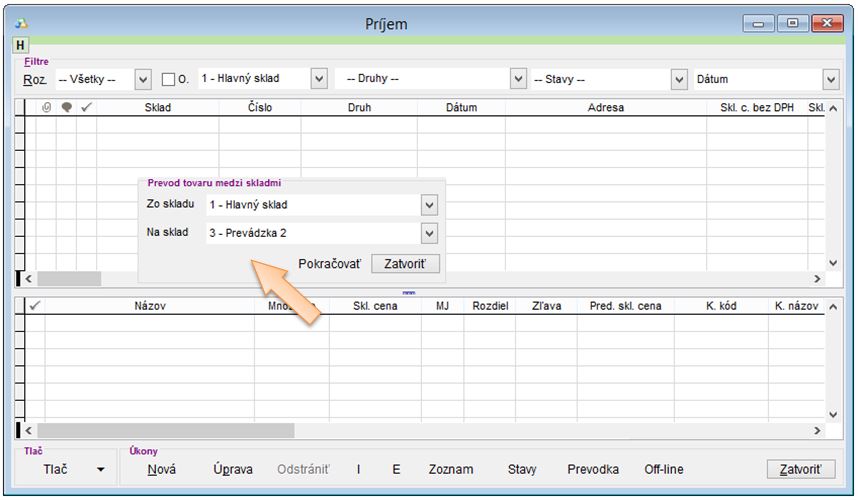The width and height of the screenshot is (858, 500).
Task: Click Zoznam in the Úkony toolbar
Action: pyautogui.click(x=451, y=470)
